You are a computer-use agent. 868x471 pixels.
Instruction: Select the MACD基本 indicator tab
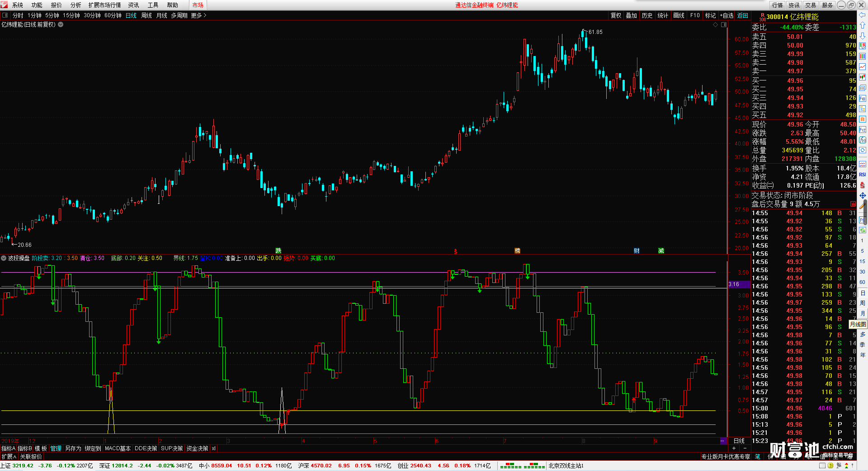pos(118,448)
